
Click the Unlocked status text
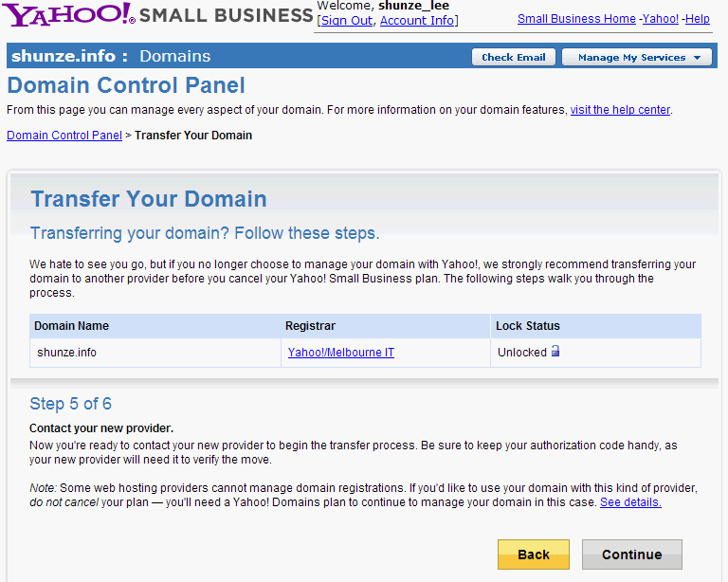[522, 353]
